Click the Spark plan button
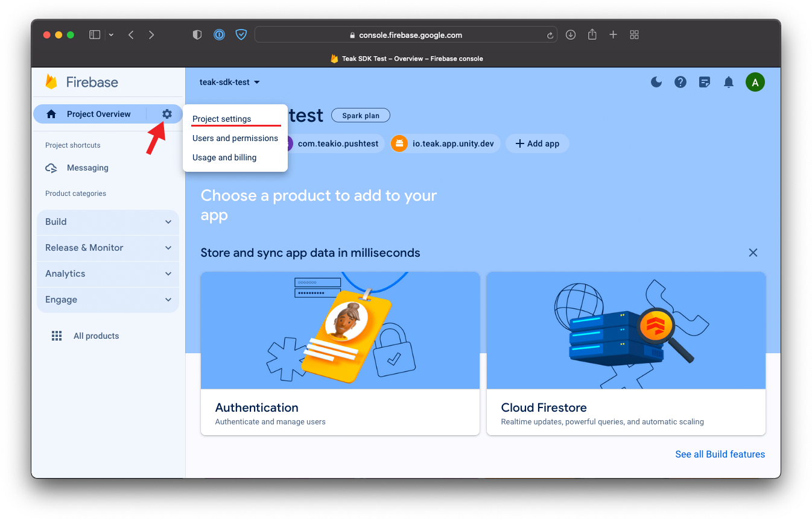812x519 pixels. click(361, 115)
